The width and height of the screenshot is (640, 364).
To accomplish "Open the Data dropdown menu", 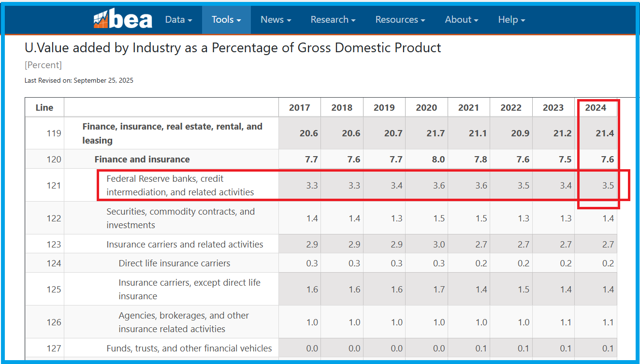I will tap(178, 20).
